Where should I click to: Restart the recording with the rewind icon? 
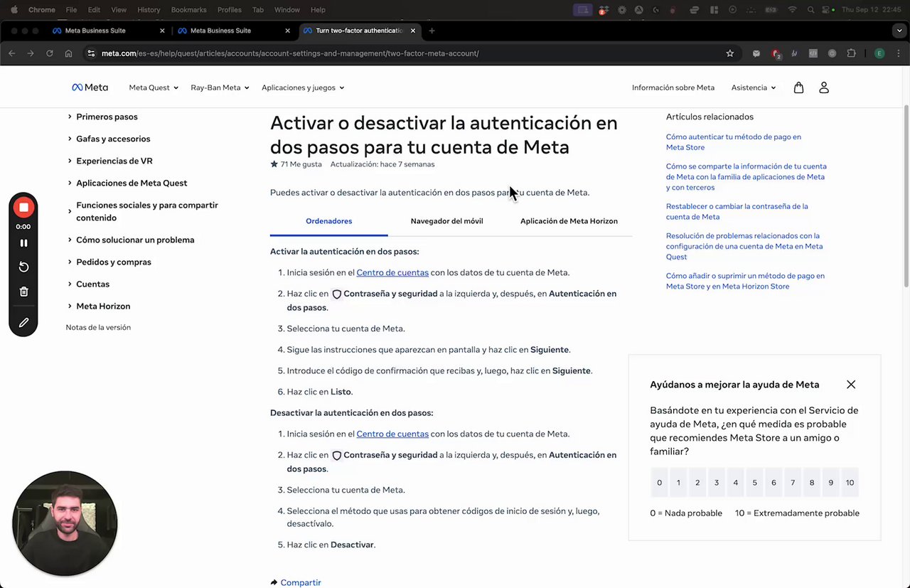23,267
